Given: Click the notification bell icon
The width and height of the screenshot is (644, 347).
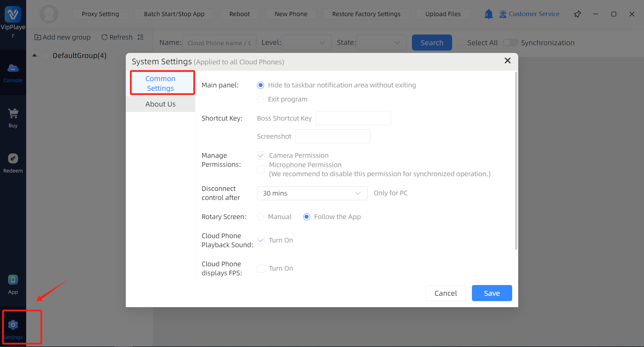Looking at the screenshot, I should (489, 14).
